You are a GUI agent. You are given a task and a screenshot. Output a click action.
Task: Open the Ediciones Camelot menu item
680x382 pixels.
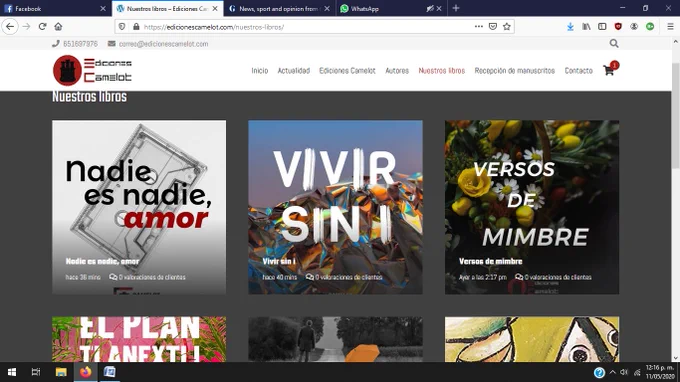click(347, 71)
